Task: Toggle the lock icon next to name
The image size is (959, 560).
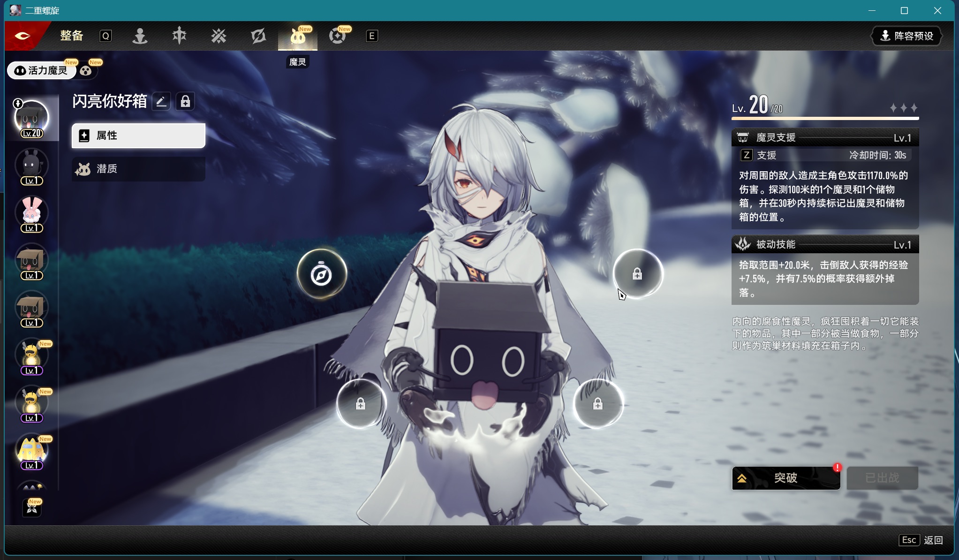Action: coord(185,101)
